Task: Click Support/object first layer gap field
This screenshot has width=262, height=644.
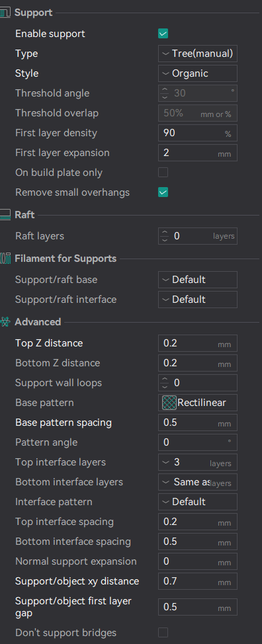Action: [198, 607]
